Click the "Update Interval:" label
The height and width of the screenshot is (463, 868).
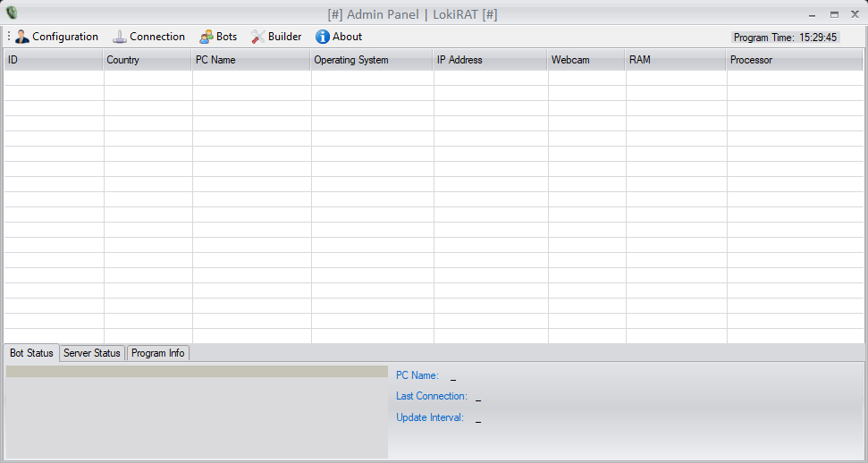tap(430, 417)
